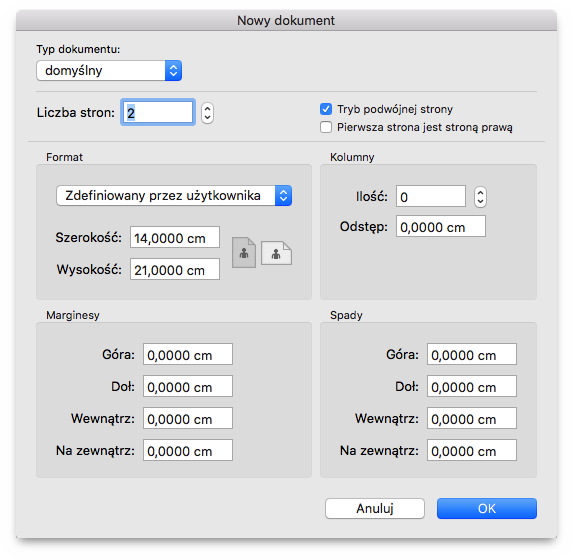Click the Wysokość height field
573x560 pixels.
click(175, 269)
